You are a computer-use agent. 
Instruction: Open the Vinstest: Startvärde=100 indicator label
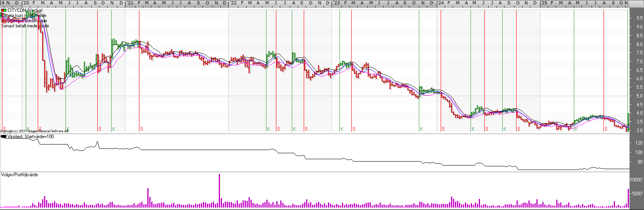click(31, 137)
